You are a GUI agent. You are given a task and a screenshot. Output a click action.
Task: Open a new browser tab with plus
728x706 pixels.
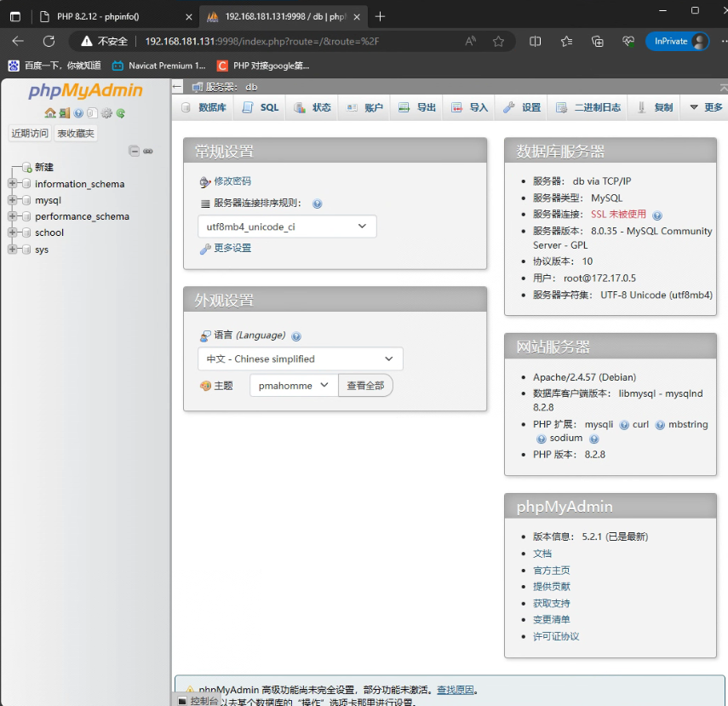[x=380, y=17]
